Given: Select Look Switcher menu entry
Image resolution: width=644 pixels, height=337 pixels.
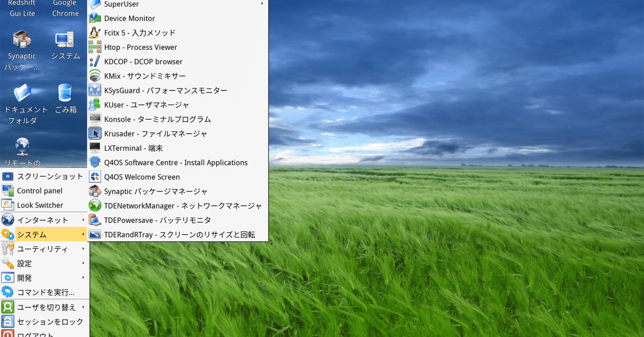Looking at the screenshot, I should (44, 205).
